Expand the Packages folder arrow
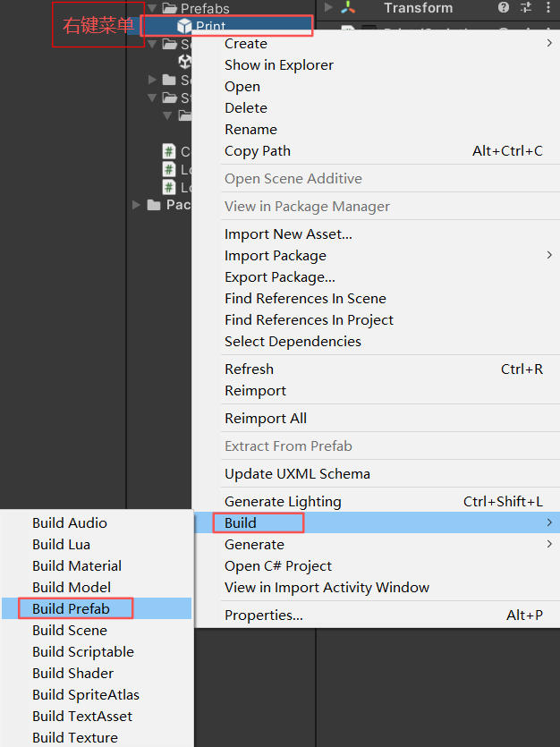The height and width of the screenshot is (747, 560). [137, 205]
